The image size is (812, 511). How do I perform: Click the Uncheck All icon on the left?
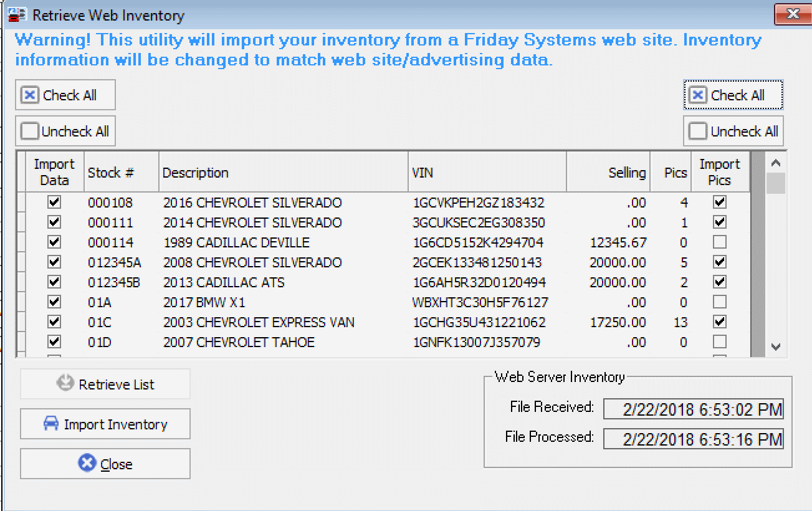[30, 131]
